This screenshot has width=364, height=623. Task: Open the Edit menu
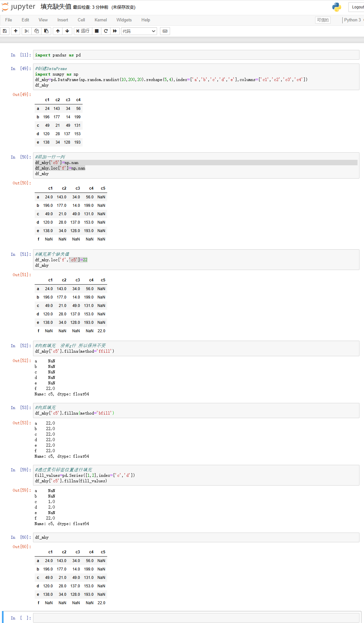point(25,20)
